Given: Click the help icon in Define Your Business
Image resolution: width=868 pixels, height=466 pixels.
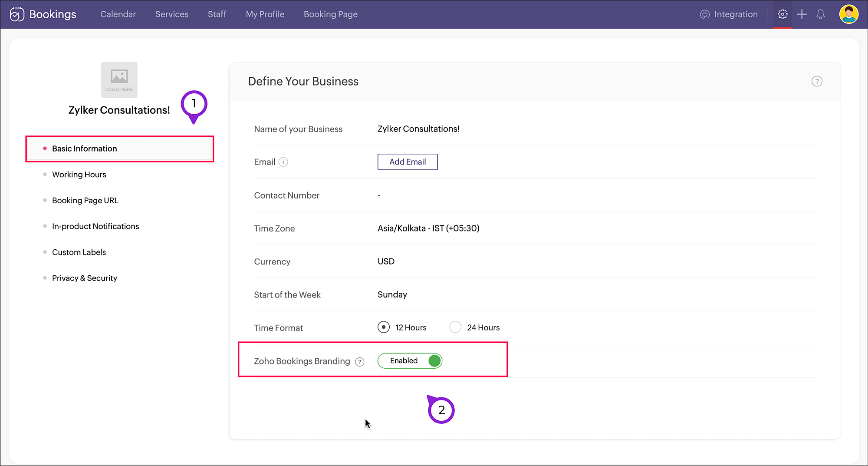Looking at the screenshot, I should click(817, 81).
